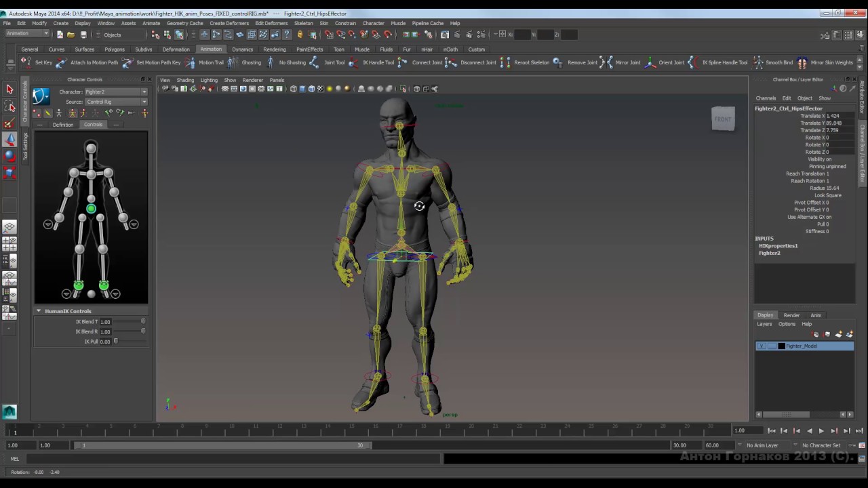
Task: Toggle the display type box of Fighter_Model layer
Action: pyautogui.click(x=772, y=346)
